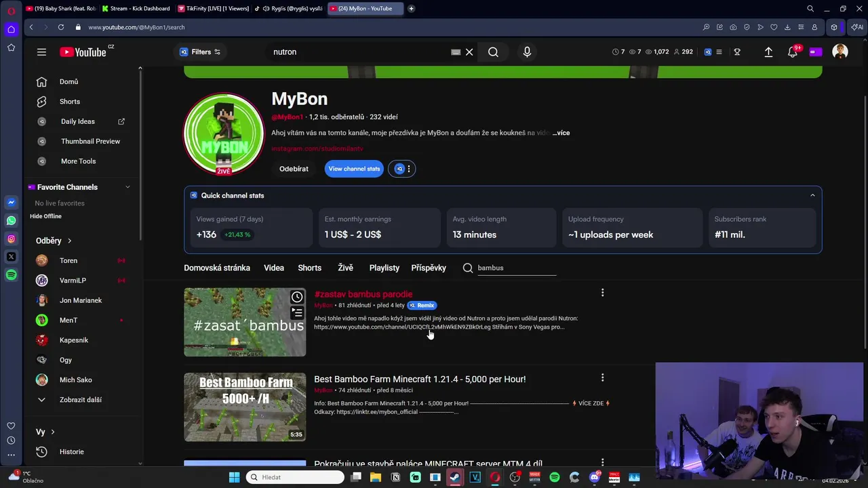
Task: Go to the YouTube home logo
Action: tap(83, 52)
